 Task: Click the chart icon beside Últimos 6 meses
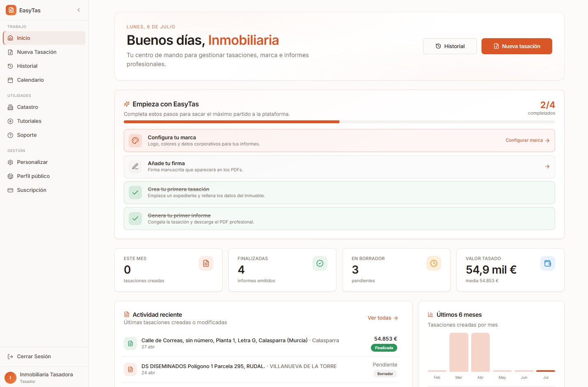[431, 315]
